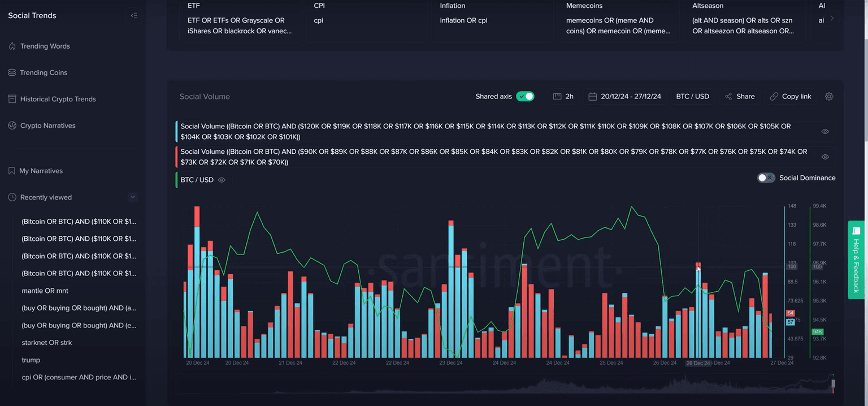The image size is (868, 406).
Task: Open the BTC / USD pair selector
Action: pyautogui.click(x=692, y=97)
